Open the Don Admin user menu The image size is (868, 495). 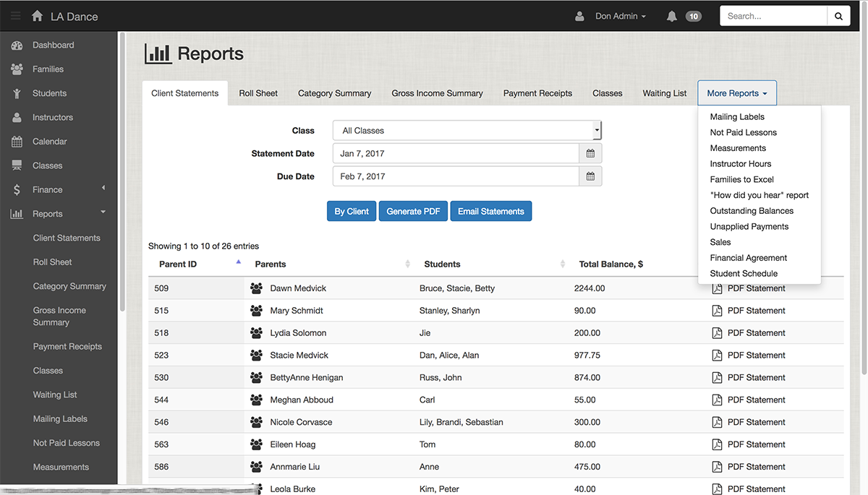[x=620, y=16]
